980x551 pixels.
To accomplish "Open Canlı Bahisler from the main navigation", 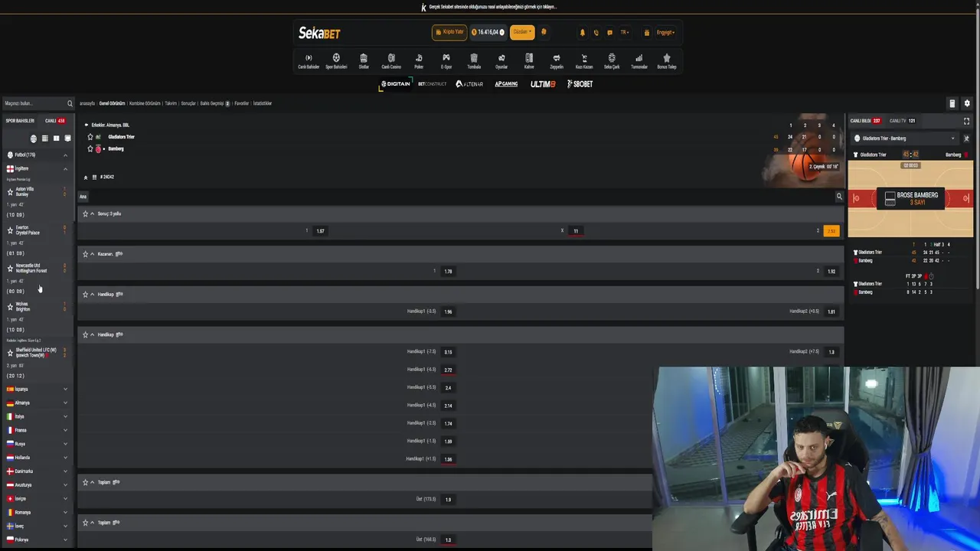I will pos(309,61).
